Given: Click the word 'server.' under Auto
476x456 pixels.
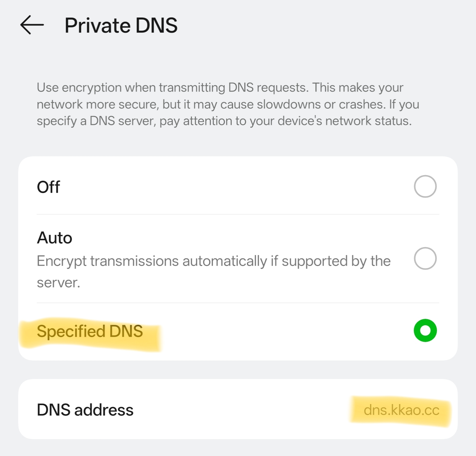Looking at the screenshot, I should coord(59,283).
